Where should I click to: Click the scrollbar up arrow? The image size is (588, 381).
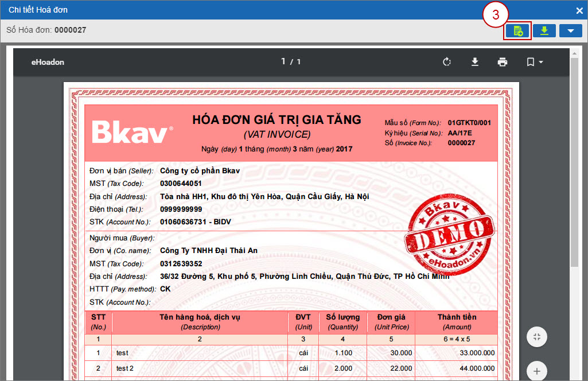click(574, 53)
